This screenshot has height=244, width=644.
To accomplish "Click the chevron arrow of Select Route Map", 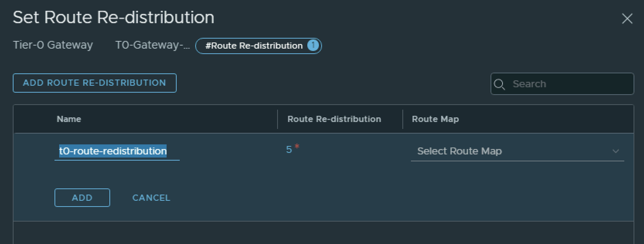I will coord(616,151).
